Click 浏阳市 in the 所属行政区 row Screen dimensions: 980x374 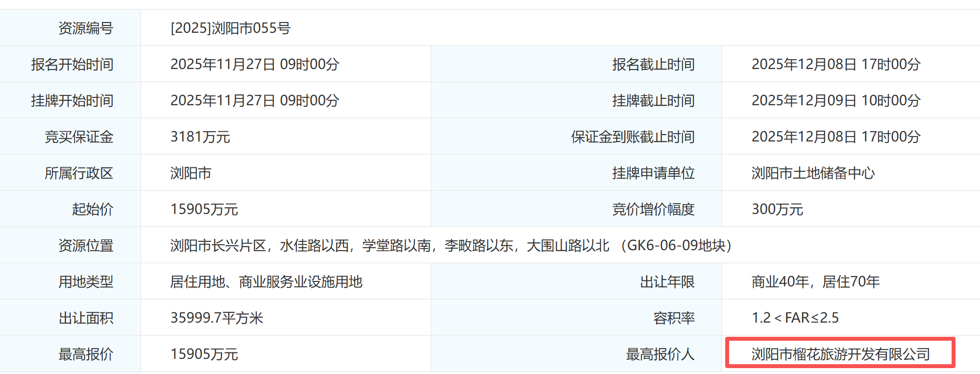(191, 173)
